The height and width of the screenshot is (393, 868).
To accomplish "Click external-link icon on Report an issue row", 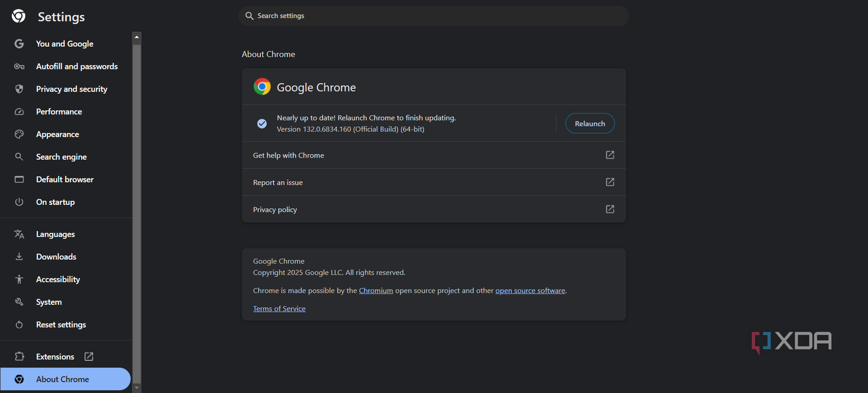I will click(x=610, y=182).
